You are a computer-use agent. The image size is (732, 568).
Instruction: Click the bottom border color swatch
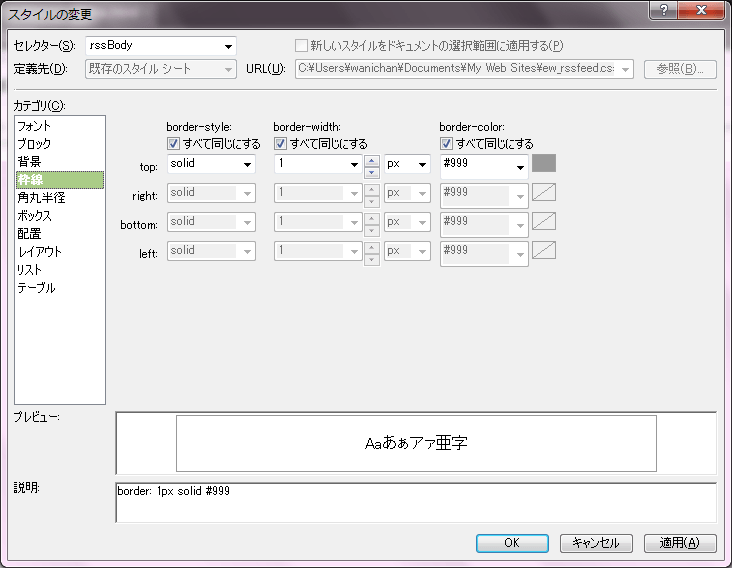tap(544, 221)
